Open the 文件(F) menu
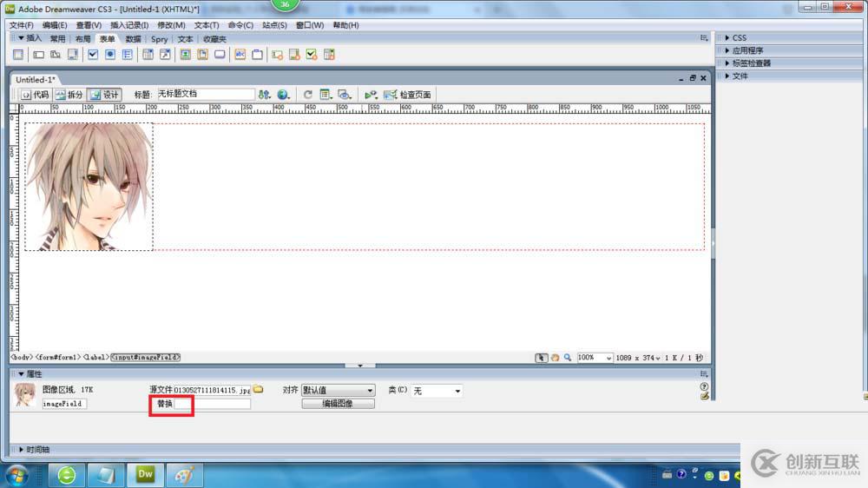This screenshot has width=868, height=488. point(21,25)
